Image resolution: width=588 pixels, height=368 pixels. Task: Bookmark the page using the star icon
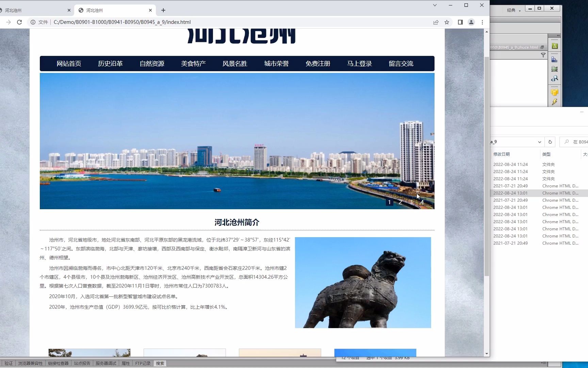click(x=446, y=22)
